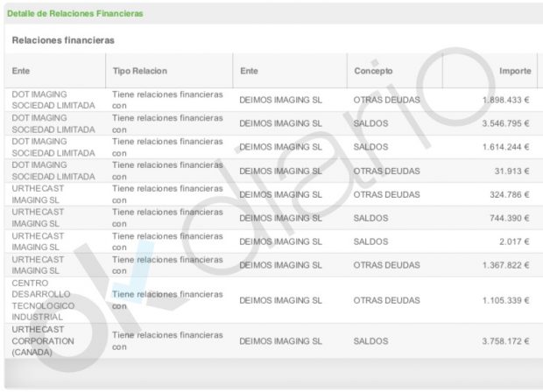Select the amount 31.913 €

[x=511, y=171]
